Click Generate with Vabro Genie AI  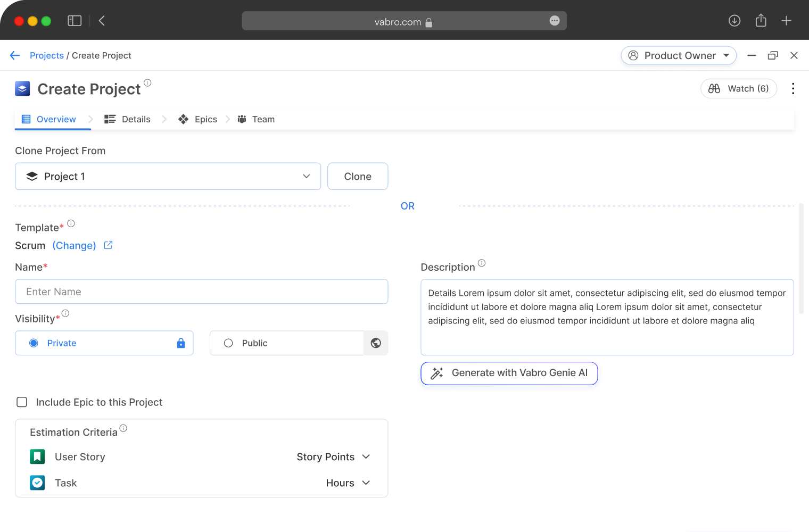coord(509,373)
